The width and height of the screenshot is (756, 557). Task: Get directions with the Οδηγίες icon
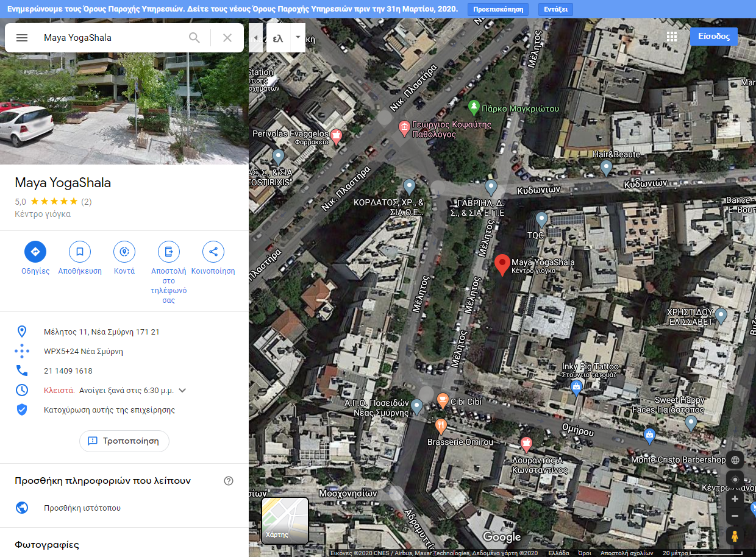pos(35,252)
